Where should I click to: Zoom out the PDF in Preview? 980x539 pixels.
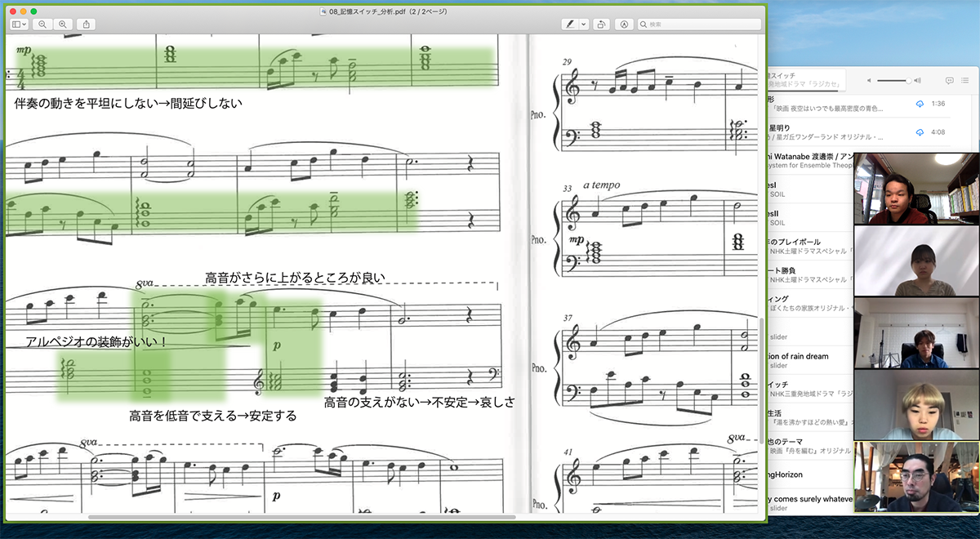[42, 24]
